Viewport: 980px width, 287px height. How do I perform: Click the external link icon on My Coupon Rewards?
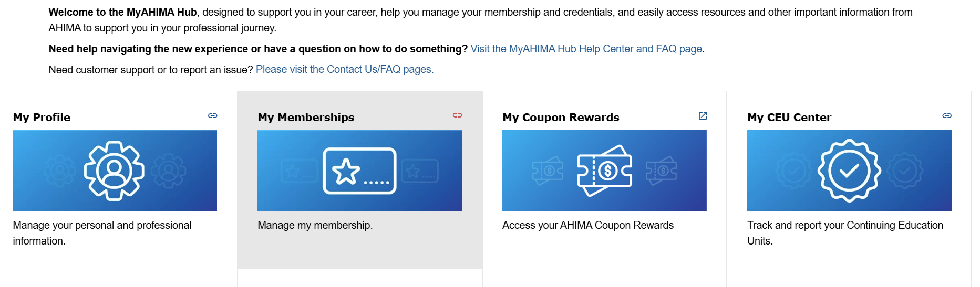pos(703,115)
